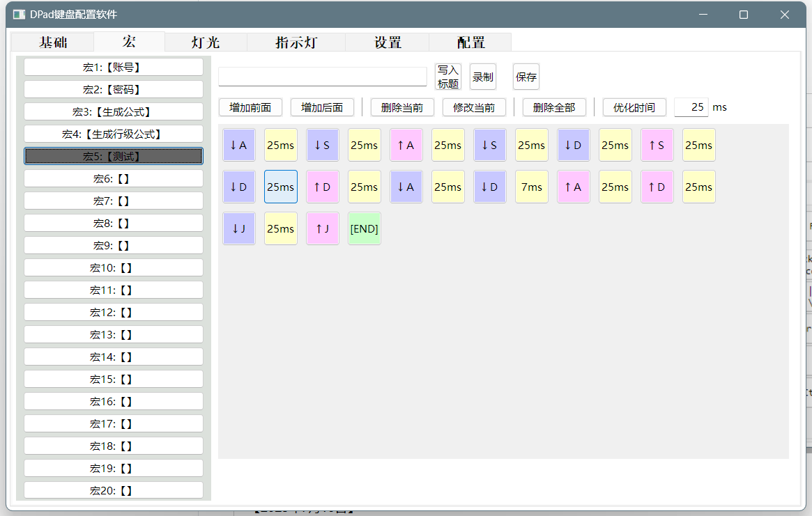812x516 pixels.
Task: Select the J key-up step
Action: [323, 228]
